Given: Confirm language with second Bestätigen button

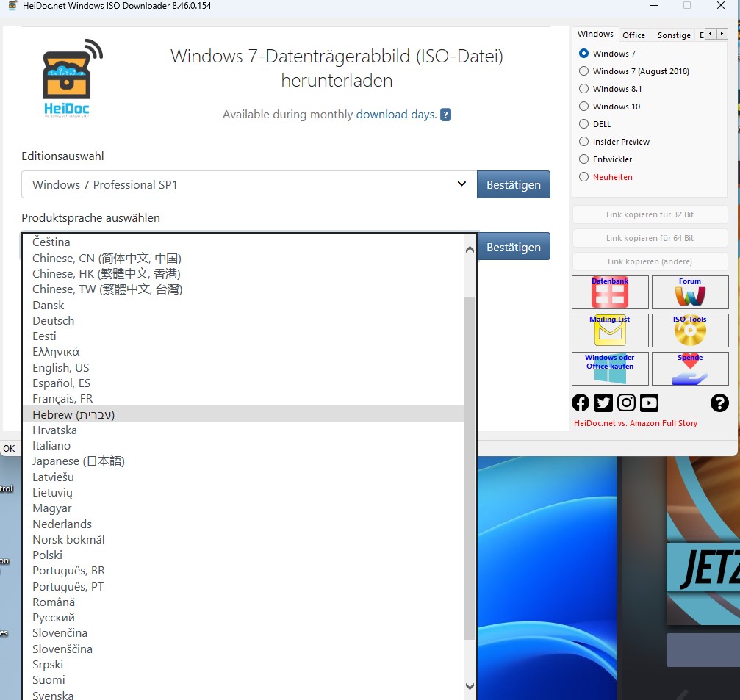Looking at the screenshot, I should pyautogui.click(x=514, y=246).
